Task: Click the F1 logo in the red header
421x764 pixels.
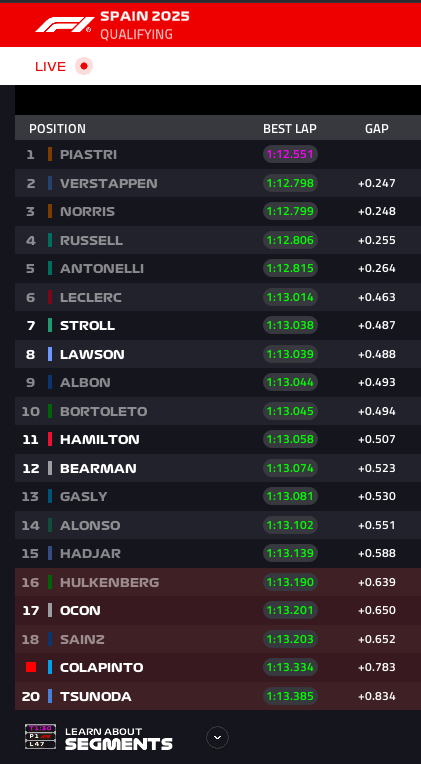Action: tap(64, 25)
